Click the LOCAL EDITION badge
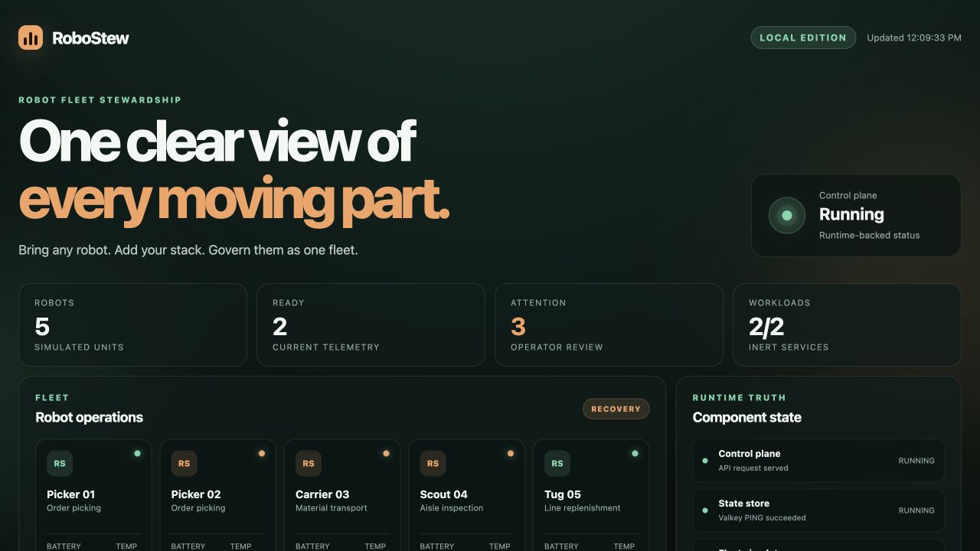 [x=803, y=37]
